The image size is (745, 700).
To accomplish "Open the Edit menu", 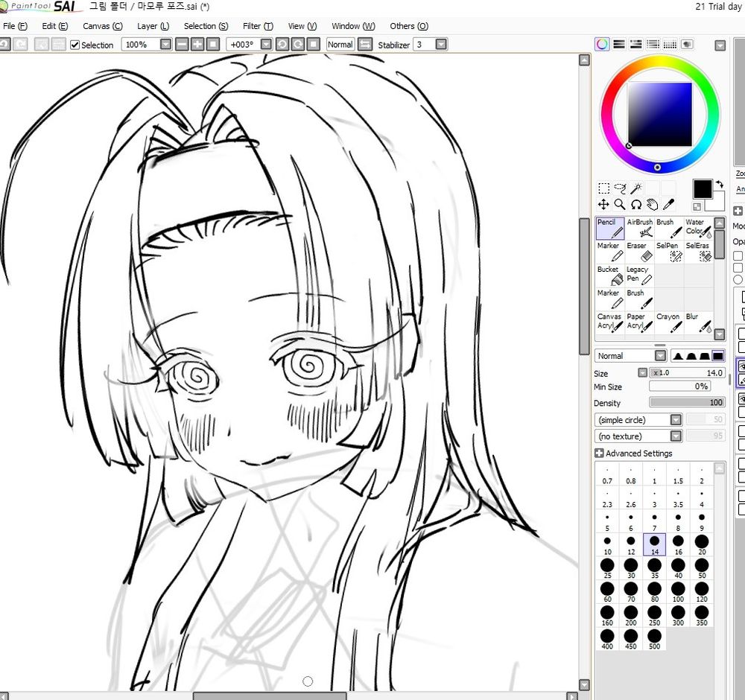I will point(54,26).
